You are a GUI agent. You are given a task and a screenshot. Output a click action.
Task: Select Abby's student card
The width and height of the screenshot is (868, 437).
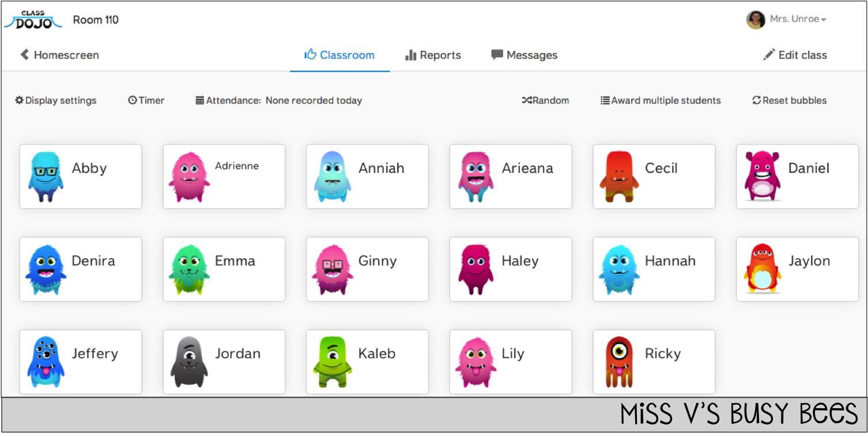click(81, 176)
